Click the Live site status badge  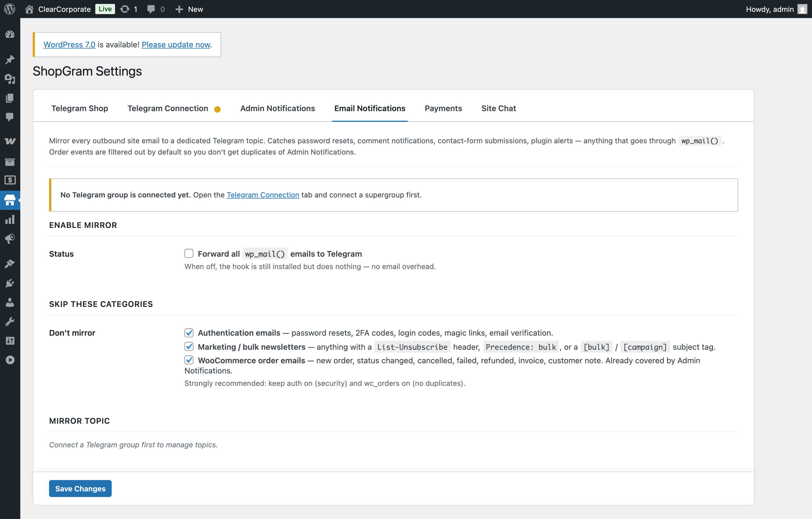click(105, 9)
